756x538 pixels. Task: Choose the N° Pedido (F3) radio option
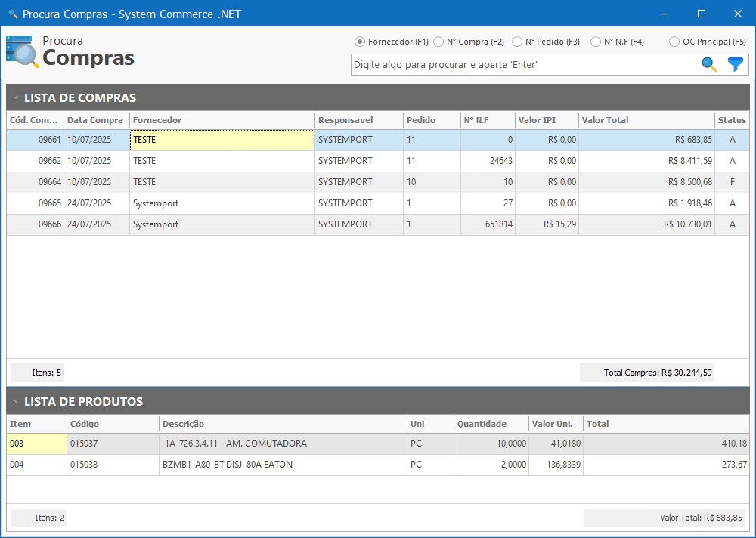point(517,42)
